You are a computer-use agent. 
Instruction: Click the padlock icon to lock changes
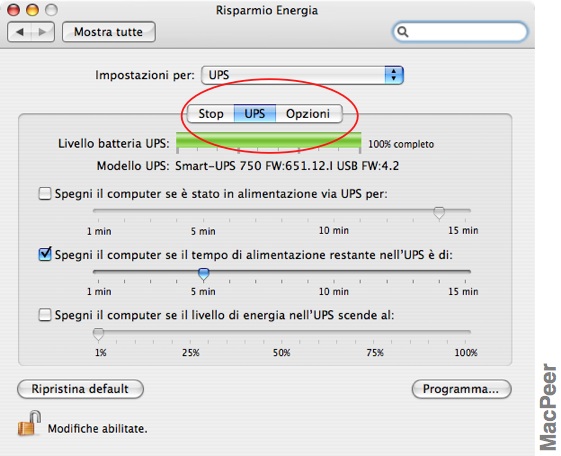tap(29, 423)
